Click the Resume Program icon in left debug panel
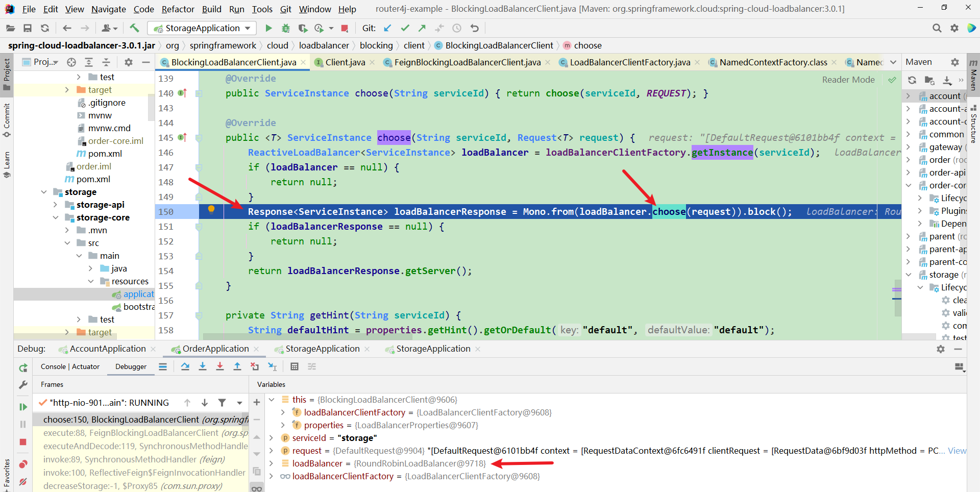Viewport: 980px width, 492px height. click(22, 407)
